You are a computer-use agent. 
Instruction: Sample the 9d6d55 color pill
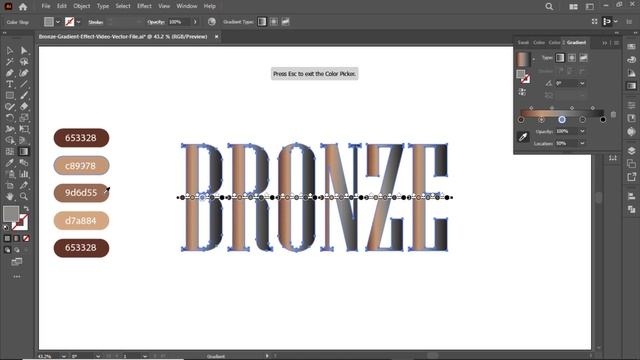point(81,193)
